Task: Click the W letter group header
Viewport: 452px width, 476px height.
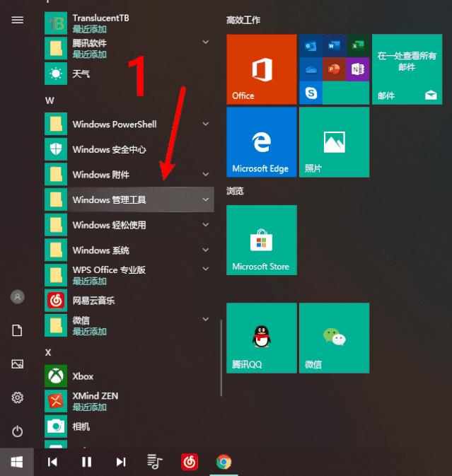Action: 50,100
